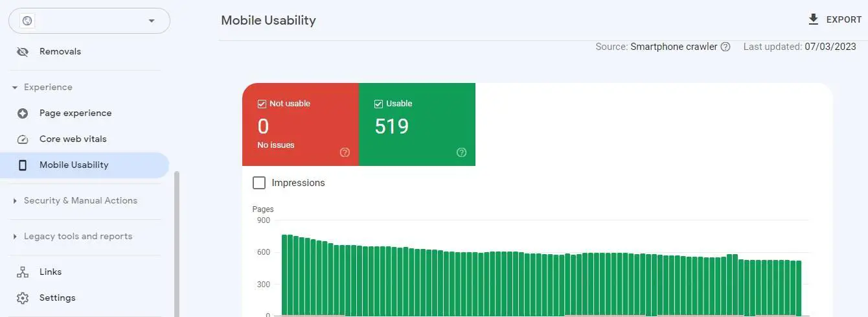Click the Mobile Usability phone icon
The image size is (868, 317).
coord(23,165)
